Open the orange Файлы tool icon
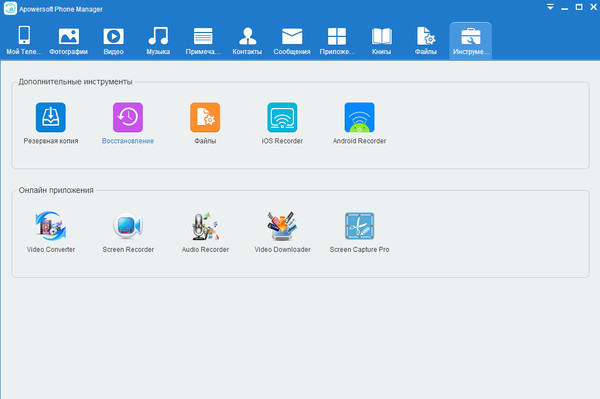Screen dimensions: 600x399 coord(205,117)
